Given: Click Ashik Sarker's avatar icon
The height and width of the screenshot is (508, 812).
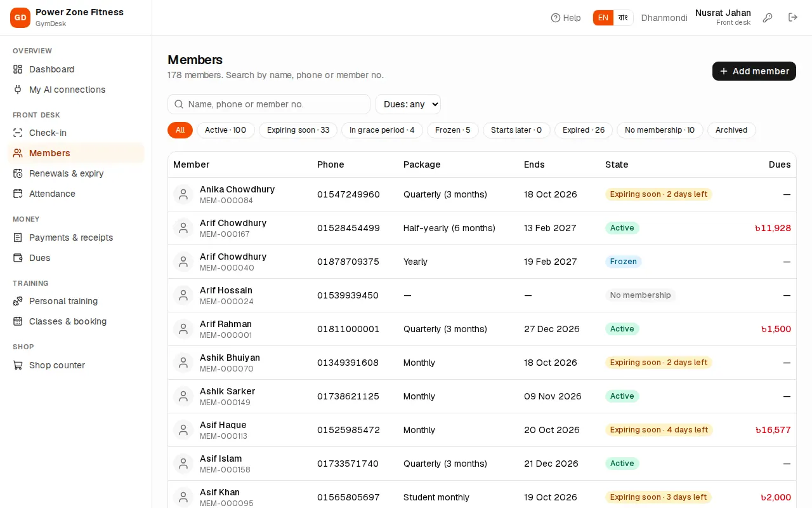Looking at the screenshot, I should pos(183,396).
